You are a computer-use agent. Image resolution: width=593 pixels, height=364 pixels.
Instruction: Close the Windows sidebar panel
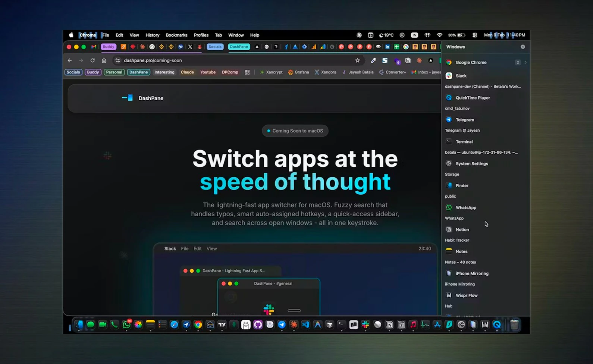click(523, 47)
